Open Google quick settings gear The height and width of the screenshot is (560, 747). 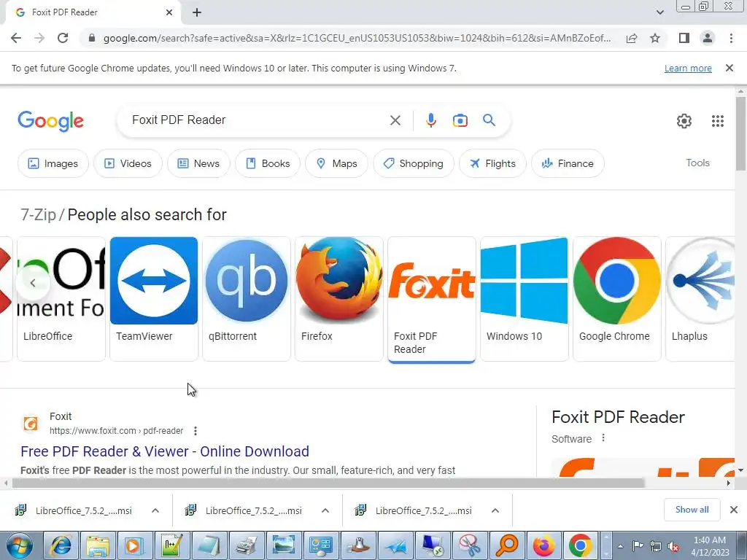[x=684, y=121]
